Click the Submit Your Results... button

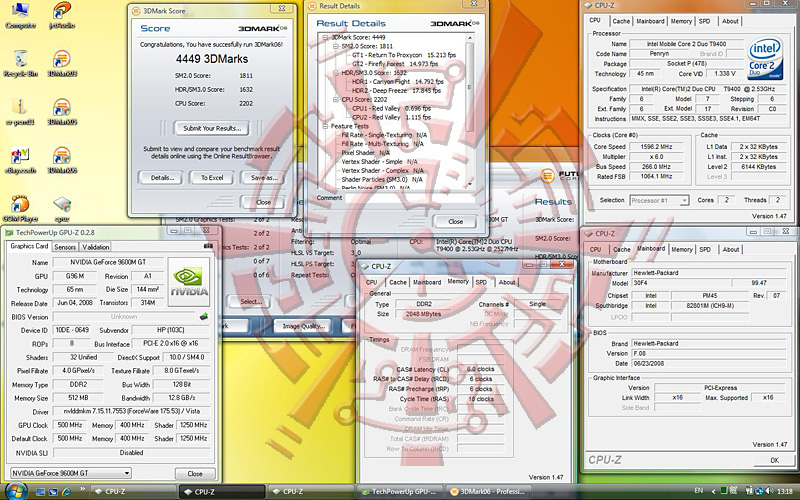(x=212, y=128)
